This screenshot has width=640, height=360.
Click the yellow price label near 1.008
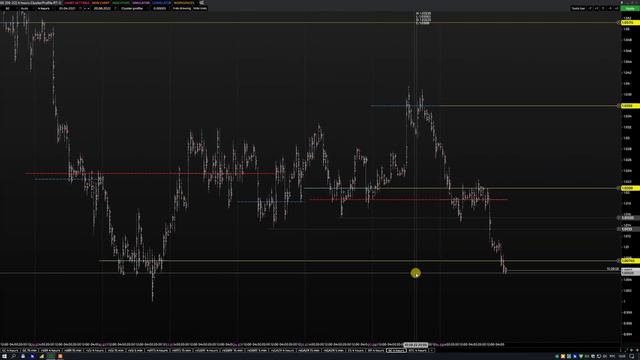[630, 260]
